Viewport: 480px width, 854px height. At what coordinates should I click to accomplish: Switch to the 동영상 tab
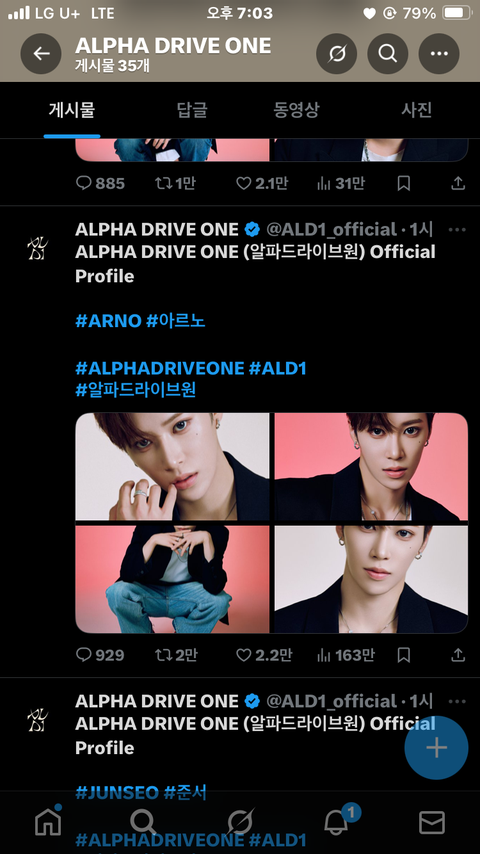point(296,110)
